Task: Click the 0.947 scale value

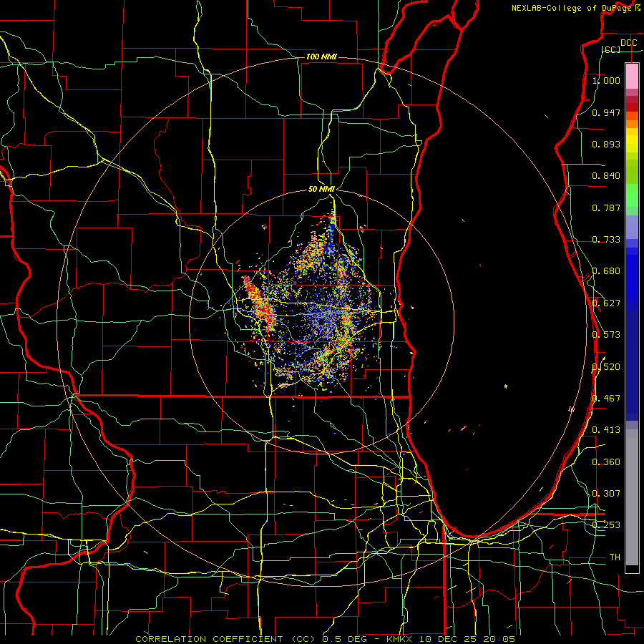Action: pyautogui.click(x=606, y=112)
